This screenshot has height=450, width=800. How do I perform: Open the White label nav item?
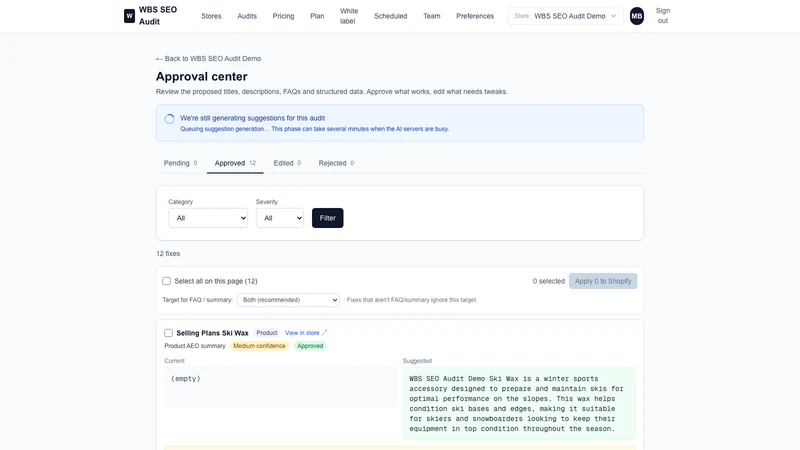tap(349, 16)
